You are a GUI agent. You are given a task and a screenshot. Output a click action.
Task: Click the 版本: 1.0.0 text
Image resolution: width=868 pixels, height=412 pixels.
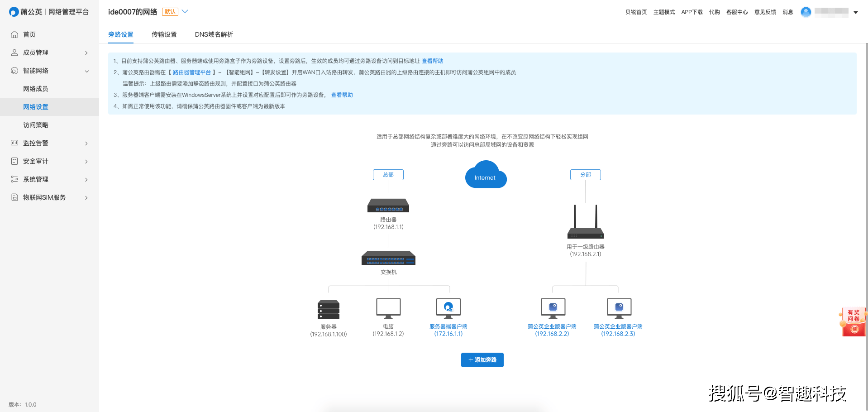23,405
